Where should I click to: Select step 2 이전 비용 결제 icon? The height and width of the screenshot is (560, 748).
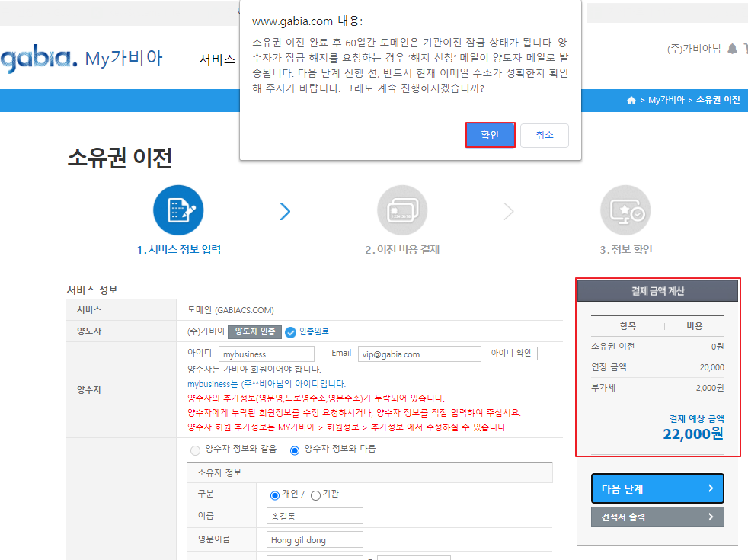coord(402,210)
